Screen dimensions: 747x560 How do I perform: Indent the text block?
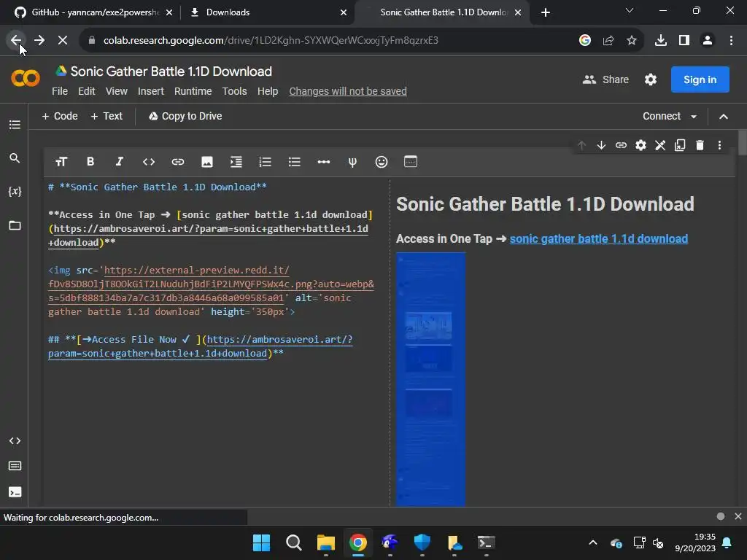click(236, 162)
